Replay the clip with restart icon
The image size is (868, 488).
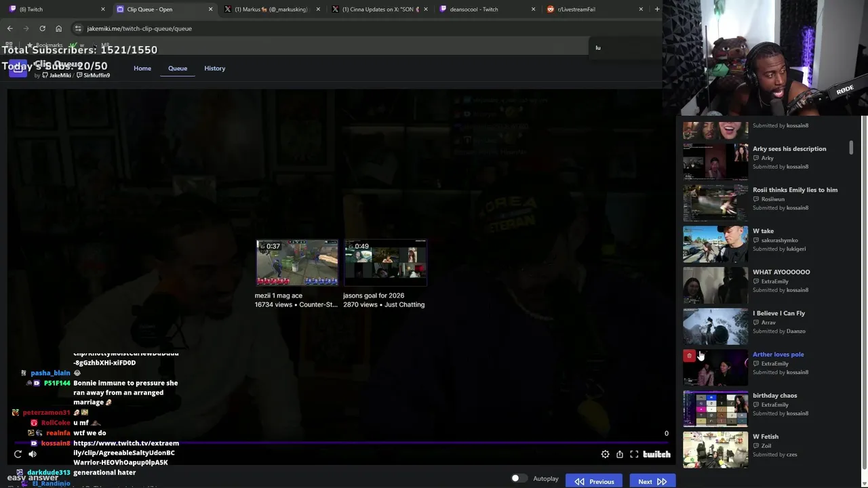(18, 454)
